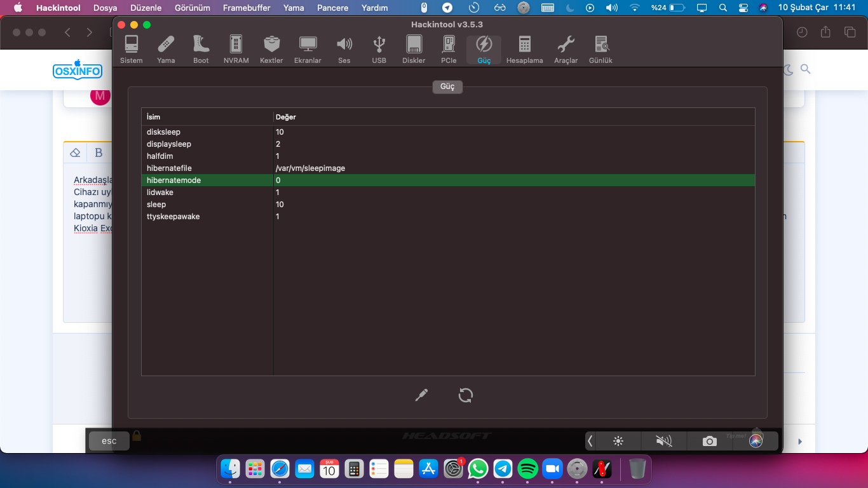
Task: Expand the Touch Bar control strip chevron
Action: click(x=590, y=441)
